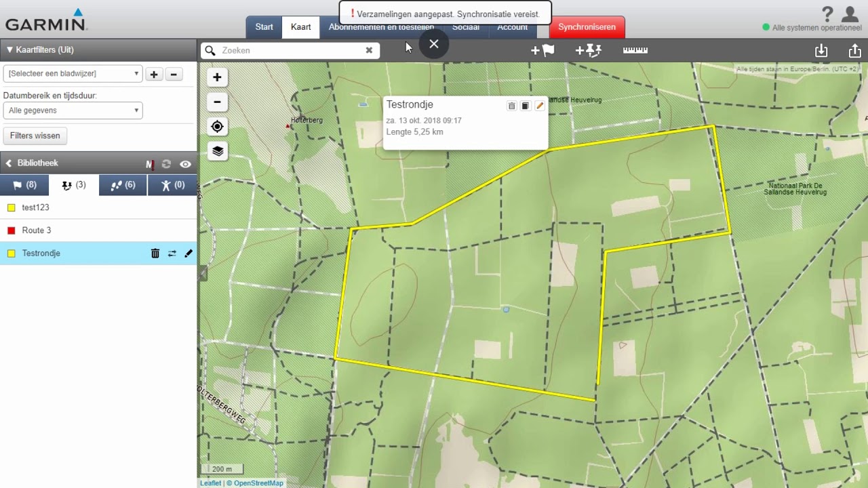Select Route 3 in the route list
The height and width of the screenshot is (488, 868).
click(98, 230)
